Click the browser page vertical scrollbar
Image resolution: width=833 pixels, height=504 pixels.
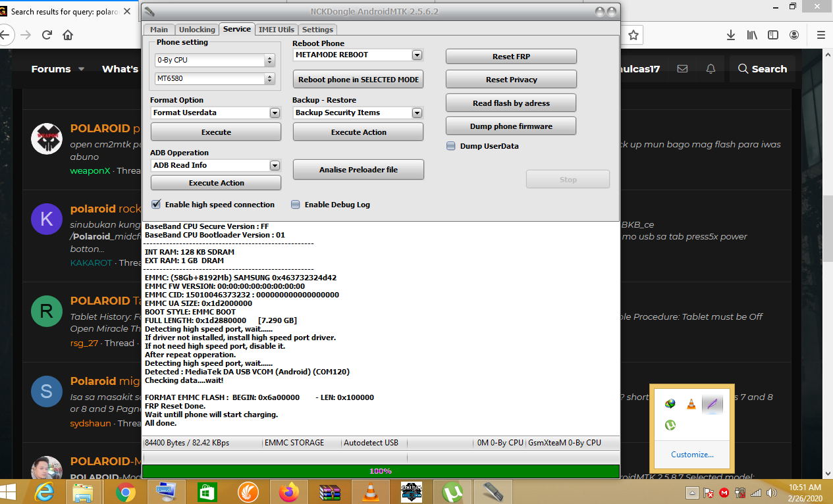[828, 230]
